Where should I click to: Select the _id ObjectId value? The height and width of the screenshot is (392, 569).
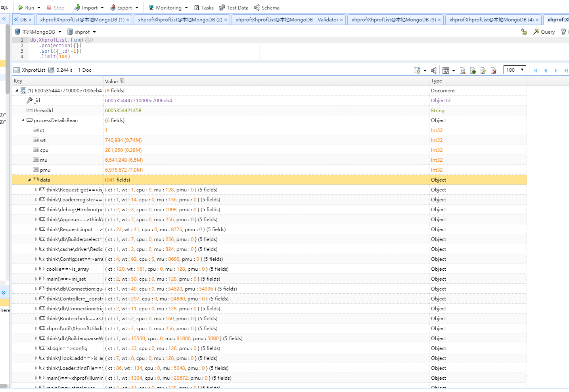(x=138, y=101)
